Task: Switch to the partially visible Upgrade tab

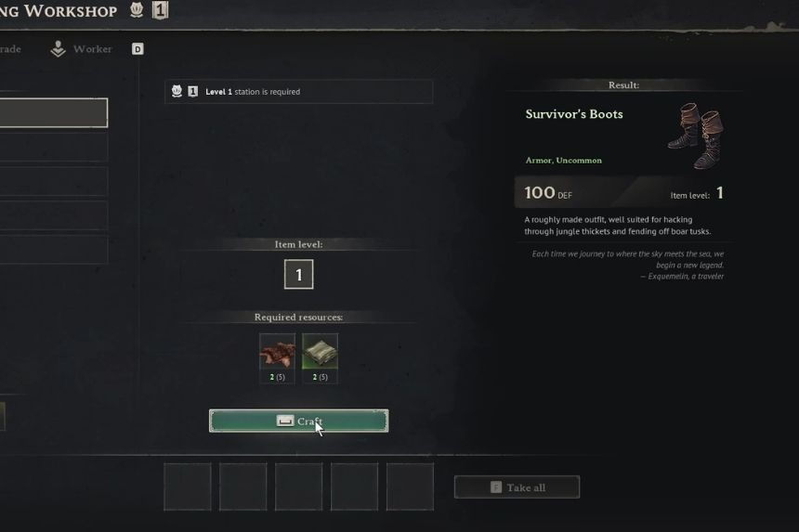Action: pos(10,49)
